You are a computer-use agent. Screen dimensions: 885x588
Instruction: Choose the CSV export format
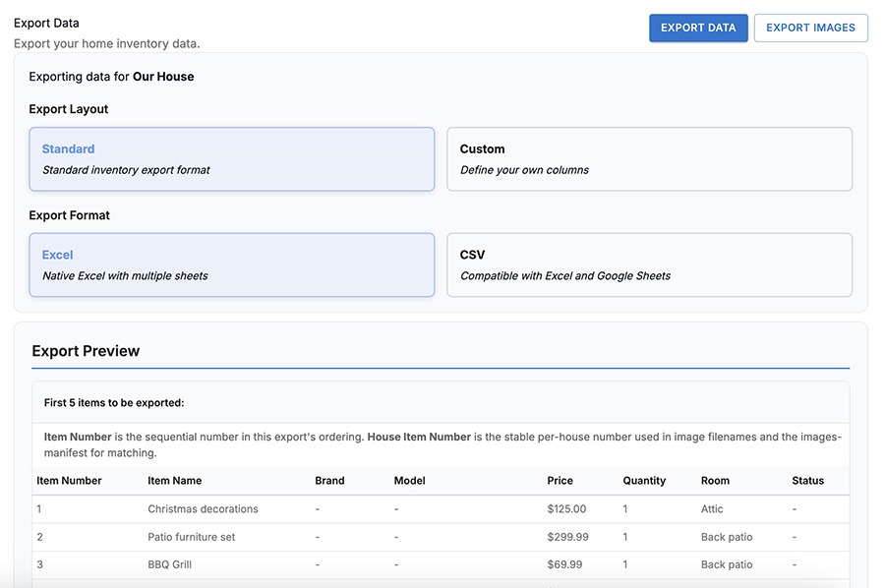click(649, 264)
